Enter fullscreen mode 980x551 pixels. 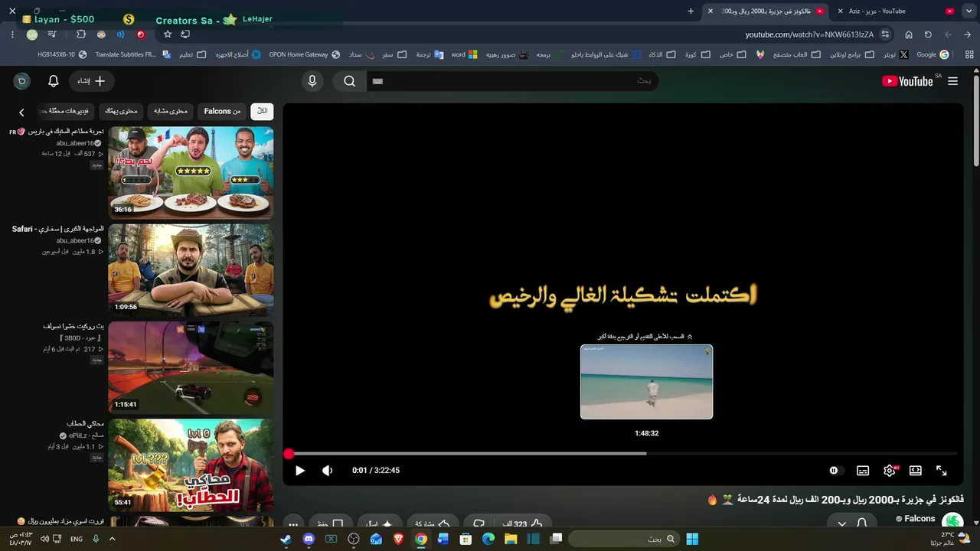(x=942, y=471)
